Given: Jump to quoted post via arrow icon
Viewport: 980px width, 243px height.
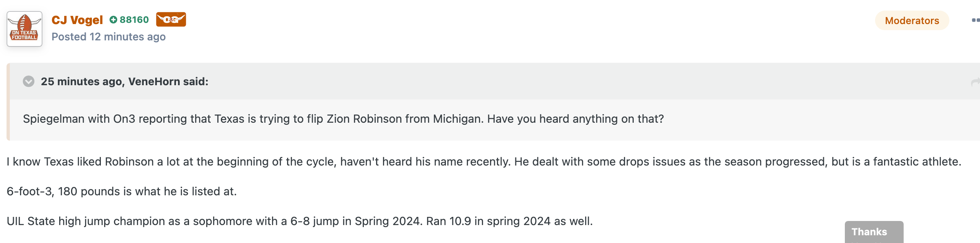Looking at the screenshot, I should (975, 82).
